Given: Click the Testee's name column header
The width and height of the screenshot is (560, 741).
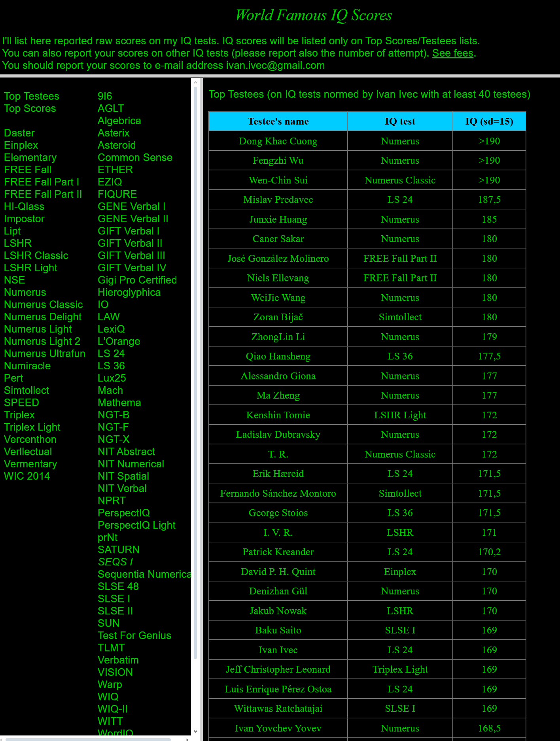Looking at the screenshot, I should pyautogui.click(x=278, y=121).
